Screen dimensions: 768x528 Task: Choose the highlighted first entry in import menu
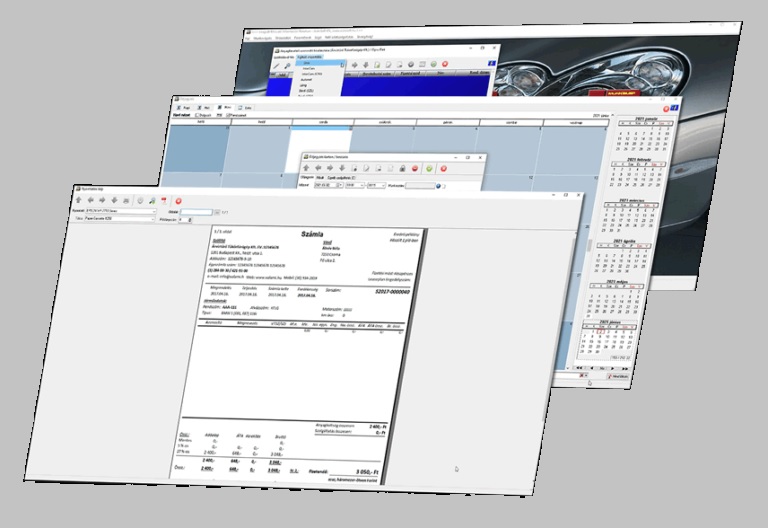[320, 63]
